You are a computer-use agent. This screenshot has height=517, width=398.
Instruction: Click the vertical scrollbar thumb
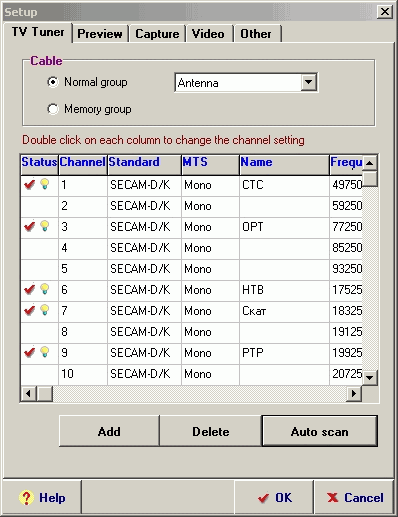[x=369, y=179]
